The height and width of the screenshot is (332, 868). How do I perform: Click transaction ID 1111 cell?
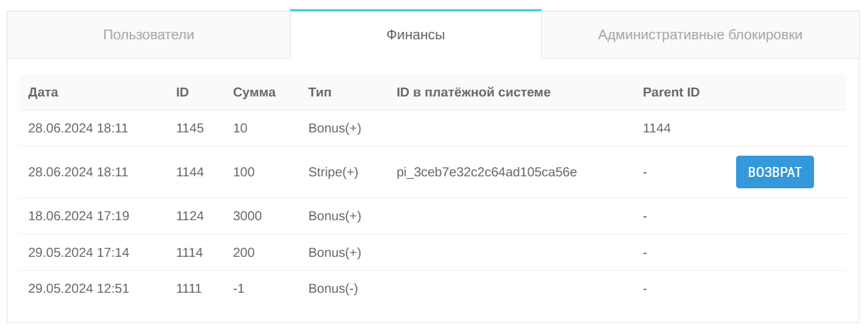(189, 289)
